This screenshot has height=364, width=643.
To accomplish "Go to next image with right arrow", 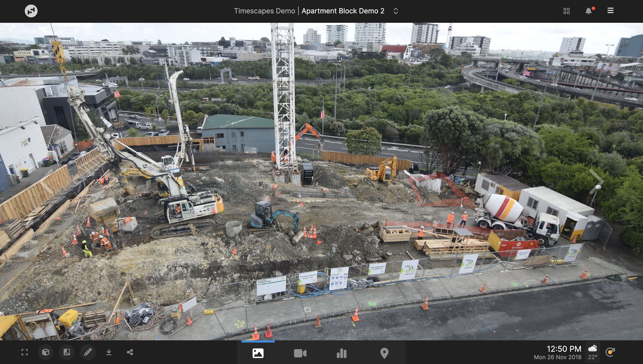I will 597,181.
